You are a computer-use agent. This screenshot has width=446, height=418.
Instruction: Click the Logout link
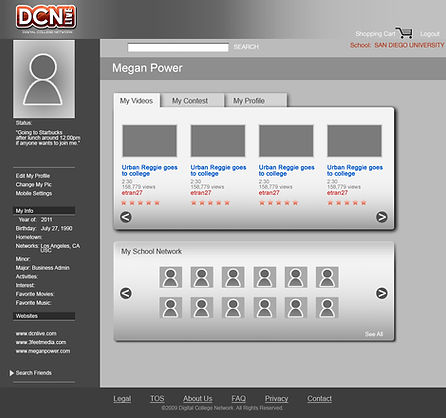click(x=430, y=34)
